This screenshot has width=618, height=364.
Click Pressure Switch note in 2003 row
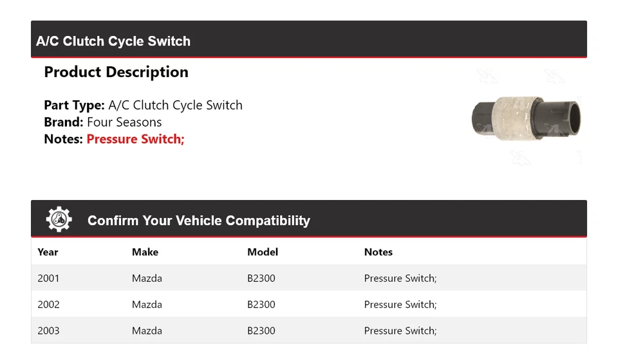click(x=400, y=331)
